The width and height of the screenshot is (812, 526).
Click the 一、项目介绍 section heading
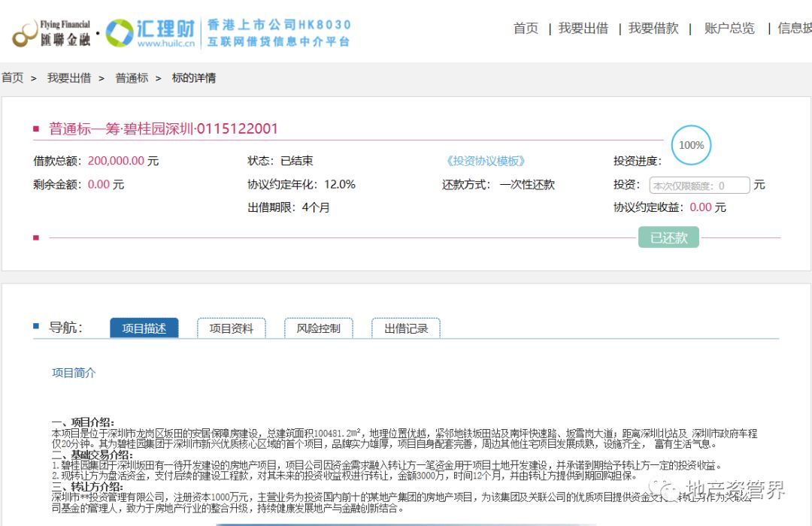point(83,422)
